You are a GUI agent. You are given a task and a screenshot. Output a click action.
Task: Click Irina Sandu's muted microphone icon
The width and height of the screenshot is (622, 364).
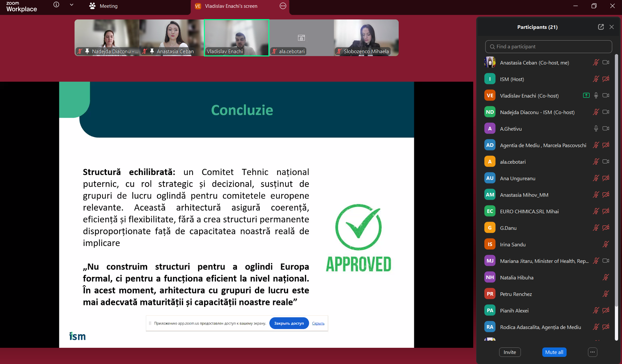click(605, 244)
